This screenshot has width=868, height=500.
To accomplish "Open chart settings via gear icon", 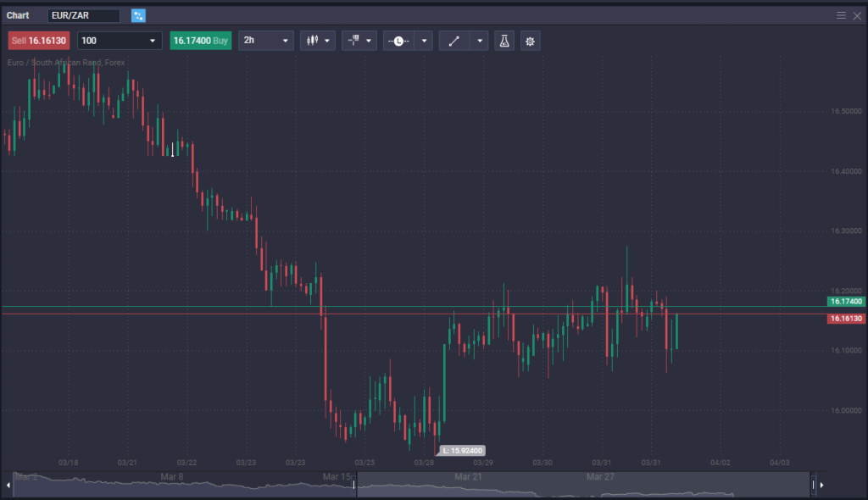I will coord(530,40).
